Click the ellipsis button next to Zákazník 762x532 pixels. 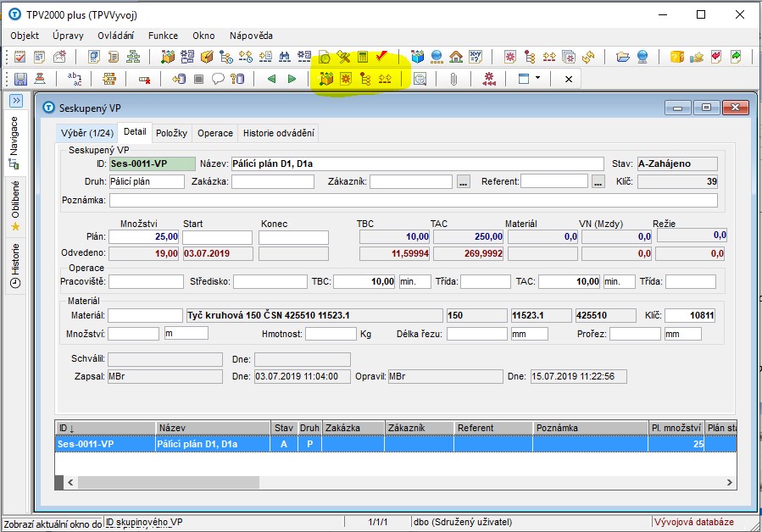point(464,181)
